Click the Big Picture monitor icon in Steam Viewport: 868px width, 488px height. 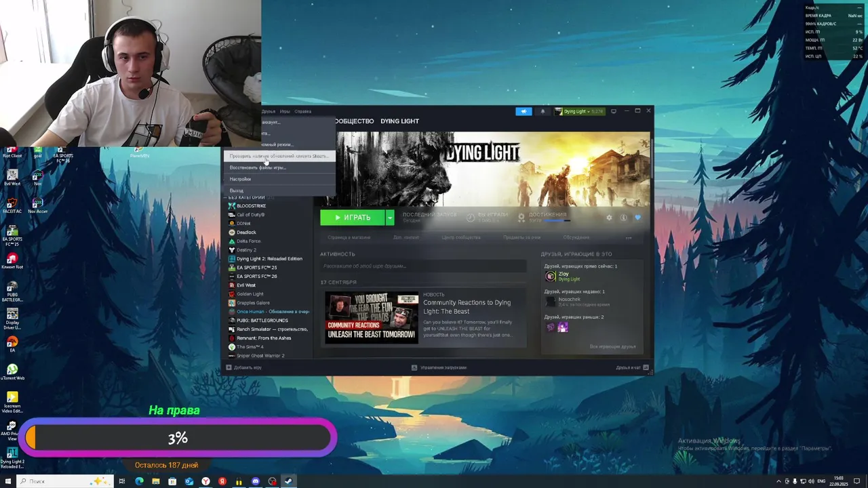pos(614,111)
